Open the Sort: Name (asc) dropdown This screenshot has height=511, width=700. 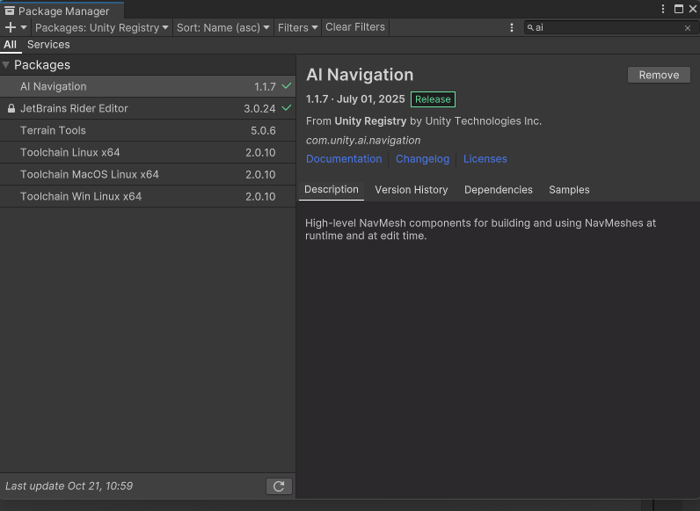223,28
